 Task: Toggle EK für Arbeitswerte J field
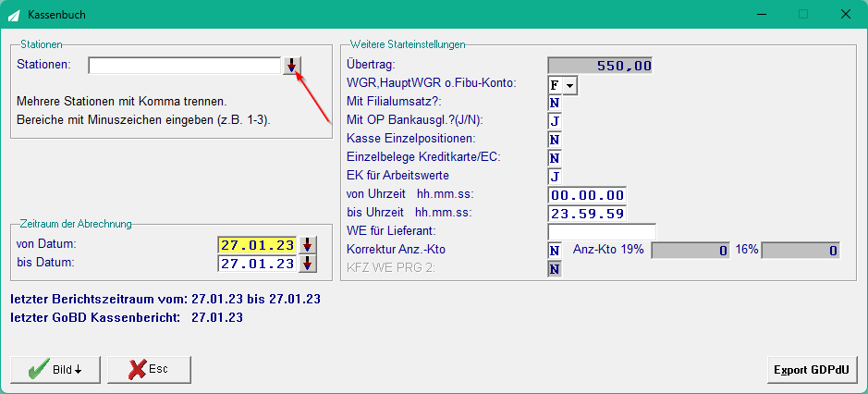(554, 177)
